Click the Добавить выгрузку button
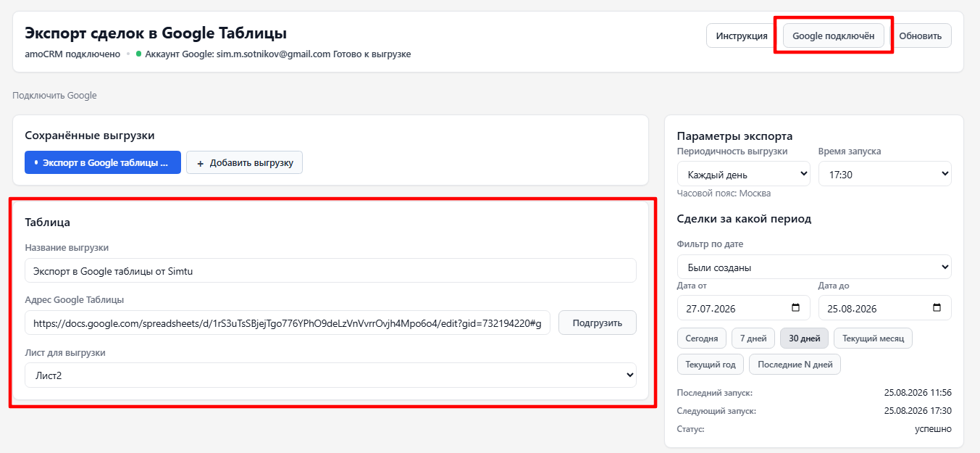The image size is (980, 453). pyautogui.click(x=244, y=162)
